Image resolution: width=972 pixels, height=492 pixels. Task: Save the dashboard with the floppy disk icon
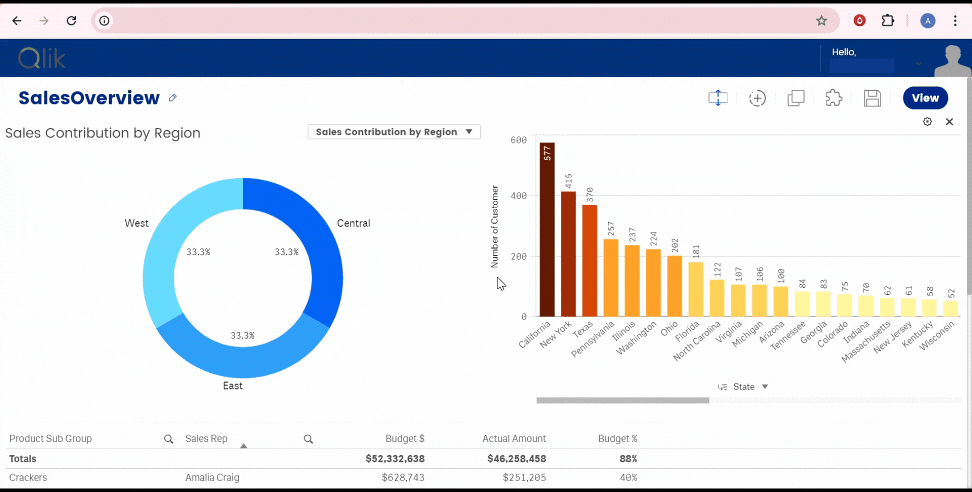872,98
